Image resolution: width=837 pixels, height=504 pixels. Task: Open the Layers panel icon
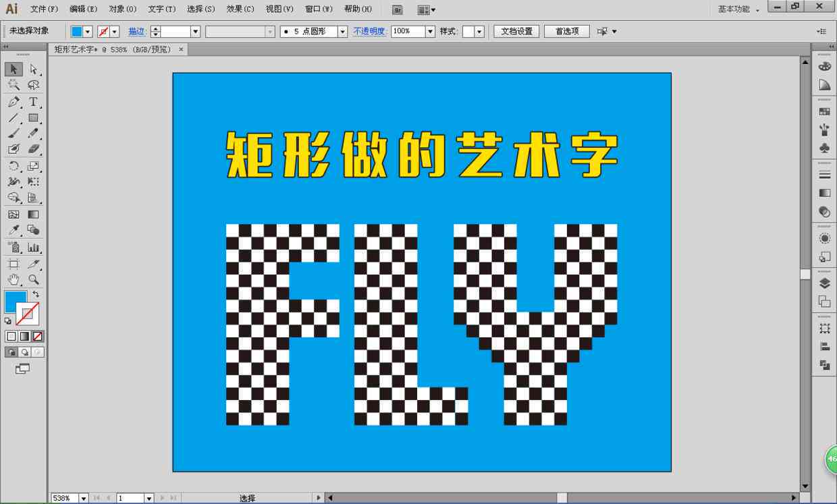click(x=824, y=283)
